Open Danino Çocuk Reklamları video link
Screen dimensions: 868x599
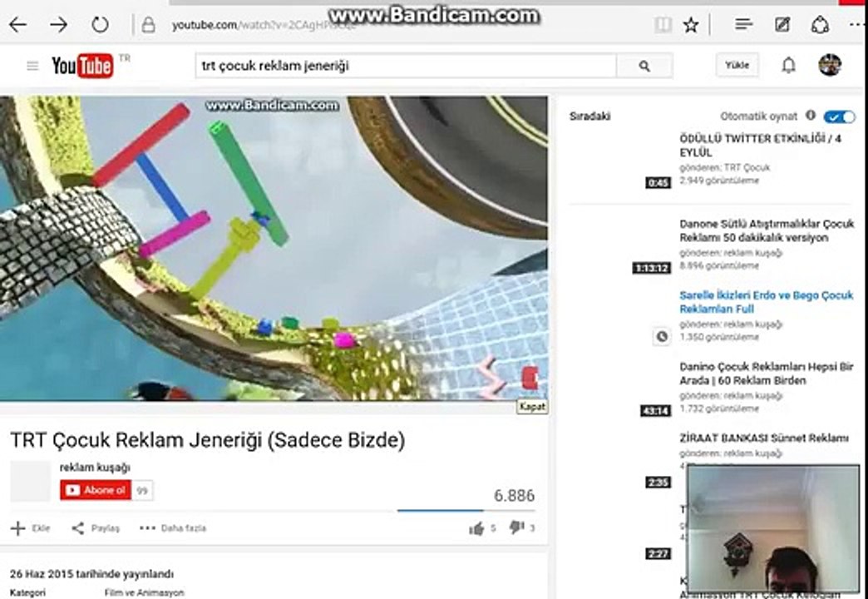(766, 374)
